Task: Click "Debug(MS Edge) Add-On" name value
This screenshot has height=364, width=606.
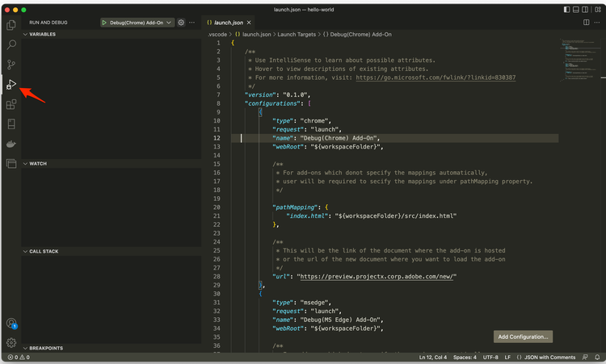Action: click(x=340, y=320)
